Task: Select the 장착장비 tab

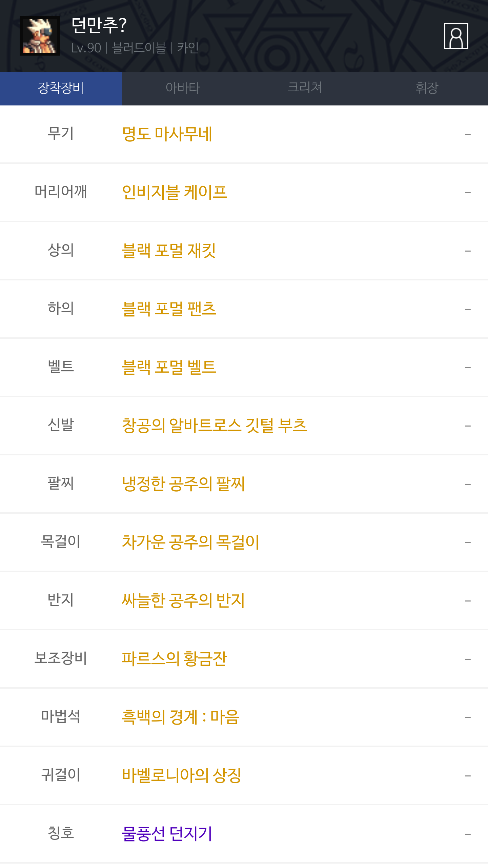Action: pyautogui.click(x=61, y=88)
